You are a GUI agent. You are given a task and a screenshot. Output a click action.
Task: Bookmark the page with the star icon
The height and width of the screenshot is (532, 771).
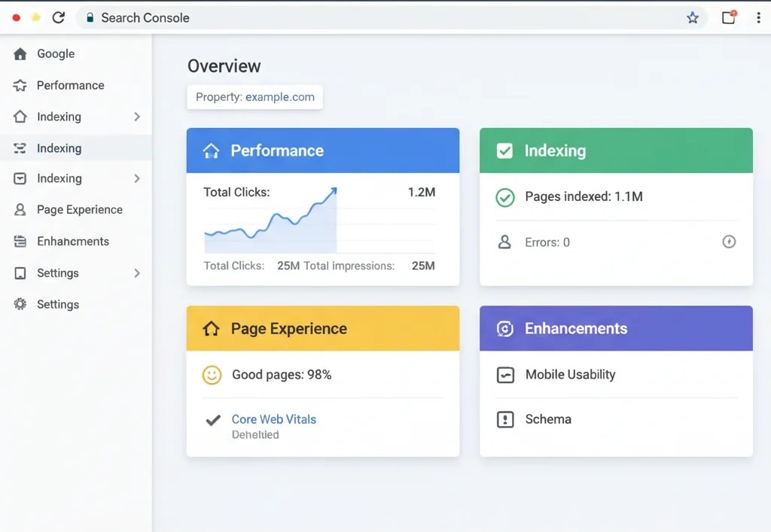[x=693, y=18]
